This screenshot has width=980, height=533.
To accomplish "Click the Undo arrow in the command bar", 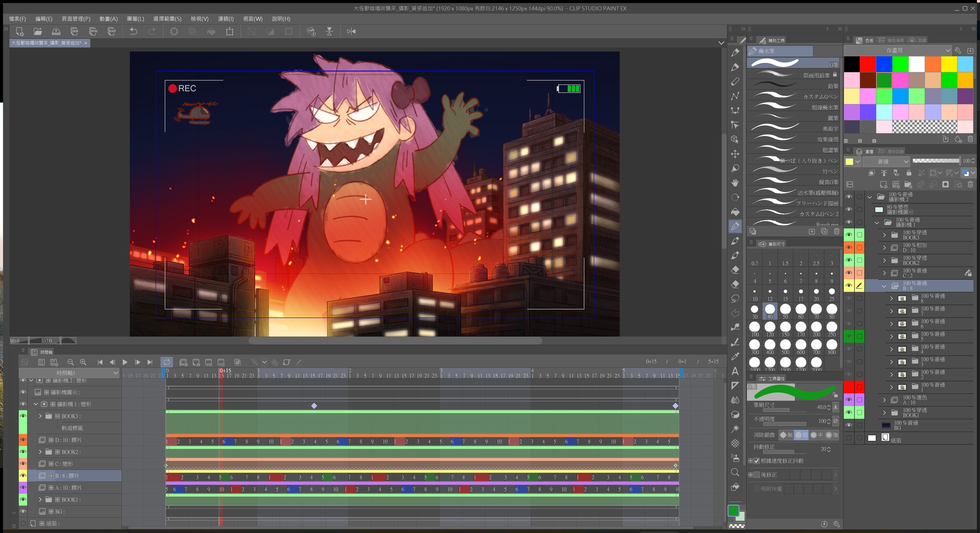I will (x=134, y=32).
